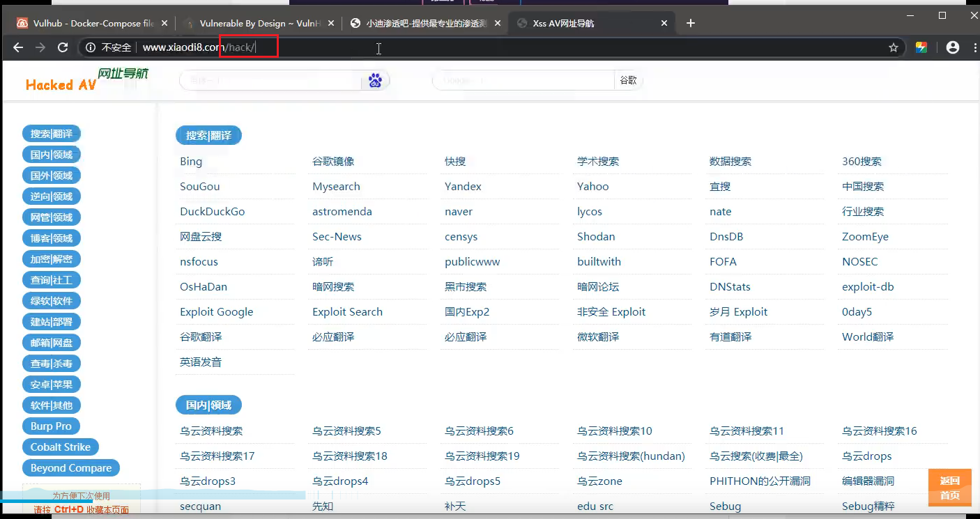Click the Google search input box
This screenshot has height=519, width=980.
click(523, 81)
